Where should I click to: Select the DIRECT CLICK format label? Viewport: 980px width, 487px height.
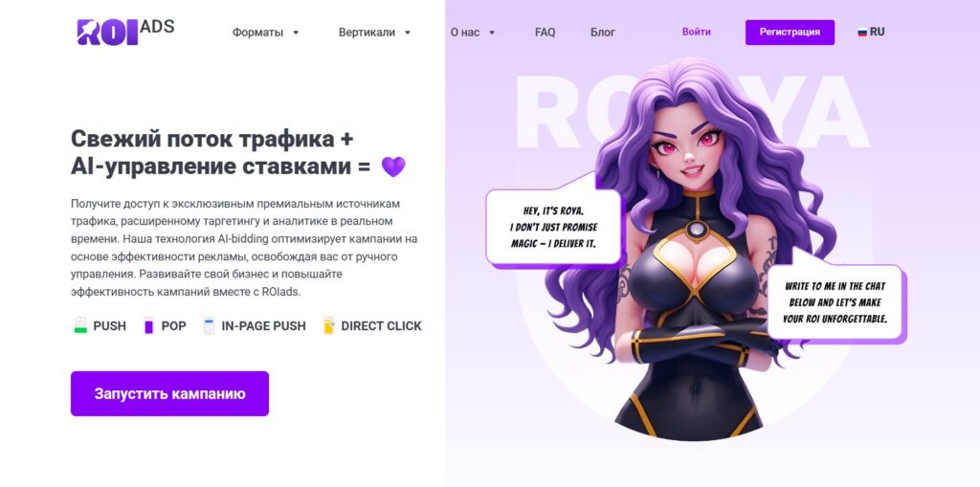pos(381,325)
